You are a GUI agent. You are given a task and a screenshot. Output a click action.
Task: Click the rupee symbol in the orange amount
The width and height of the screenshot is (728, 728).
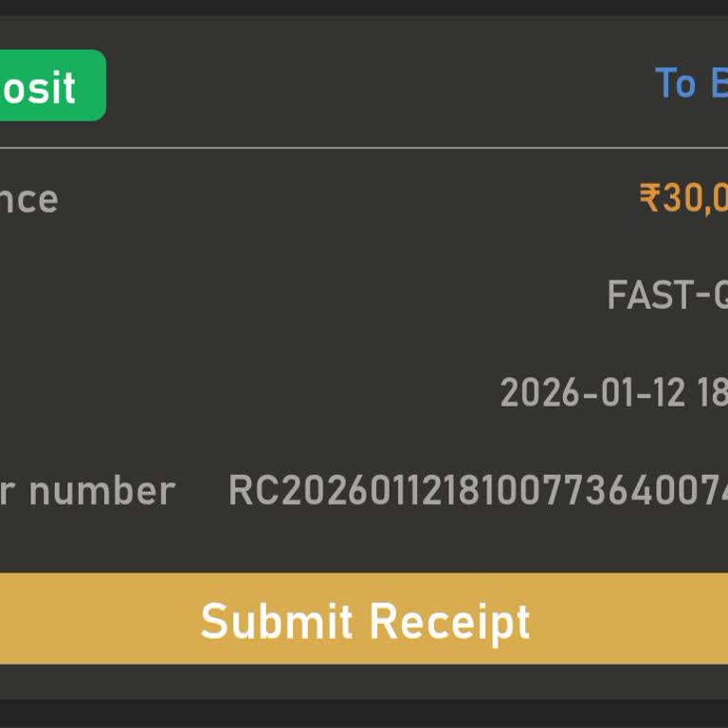coord(649,199)
